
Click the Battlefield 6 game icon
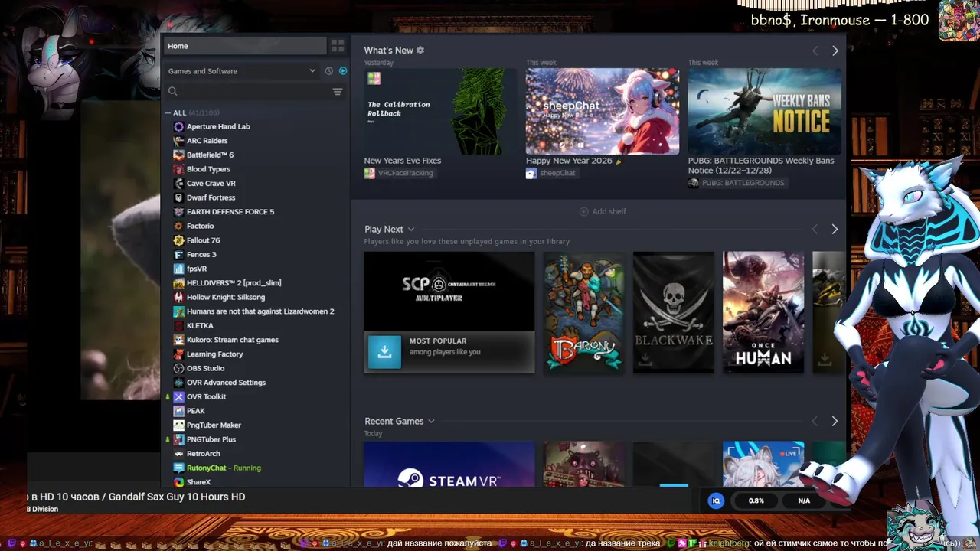[178, 155]
